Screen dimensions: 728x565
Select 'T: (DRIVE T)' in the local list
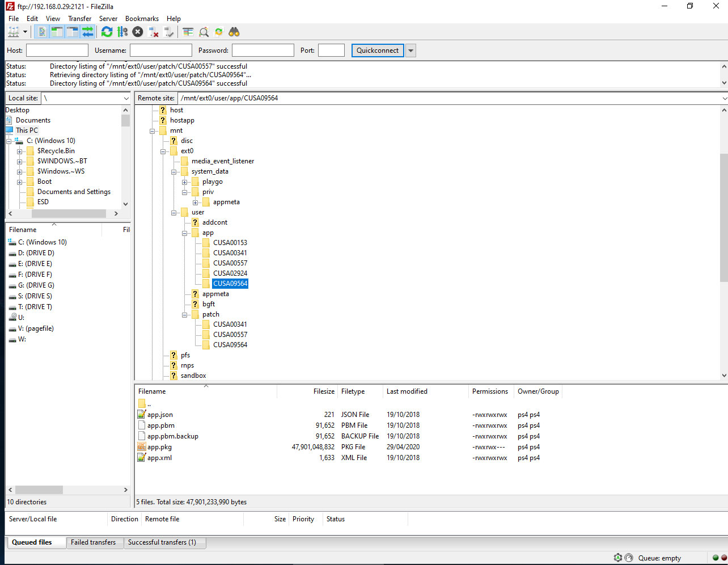pyautogui.click(x=35, y=307)
